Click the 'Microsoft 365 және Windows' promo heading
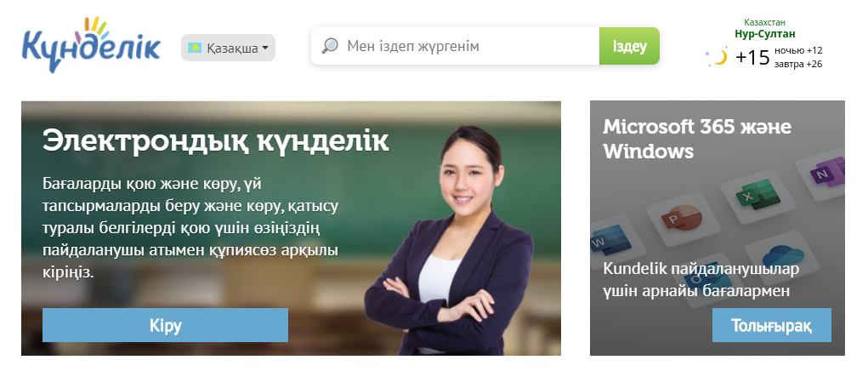Screen dimensions: 868x377 pyautogui.click(x=697, y=139)
